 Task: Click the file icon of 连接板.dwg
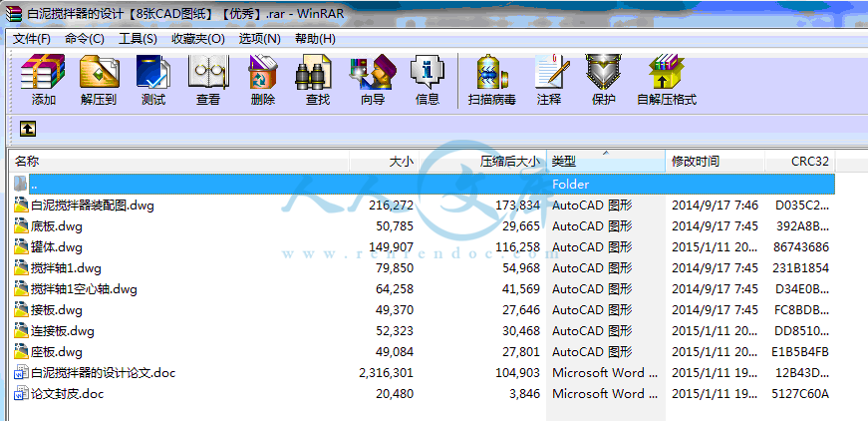pos(21,331)
